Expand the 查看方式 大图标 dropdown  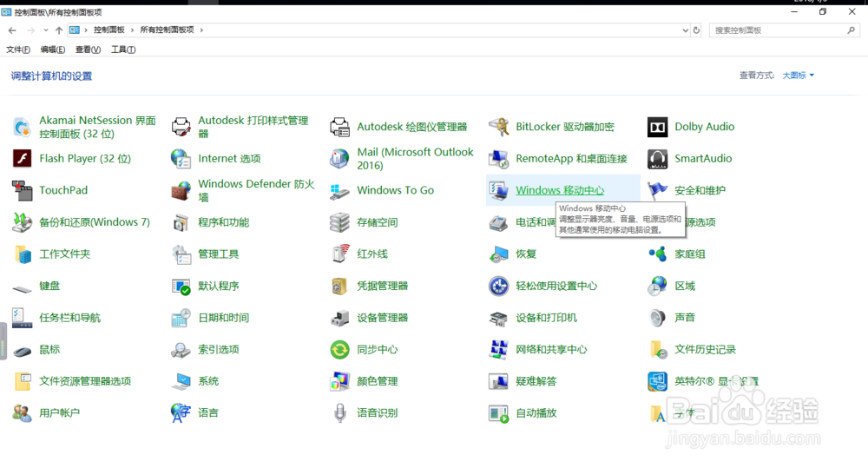[x=799, y=76]
